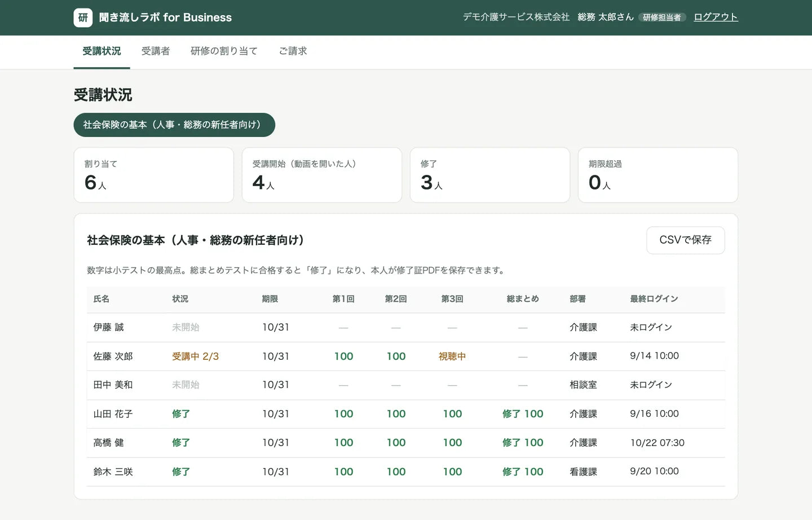The height and width of the screenshot is (520, 812).
Task: Click the name 田中 美和
Action: [x=113, y=385]
